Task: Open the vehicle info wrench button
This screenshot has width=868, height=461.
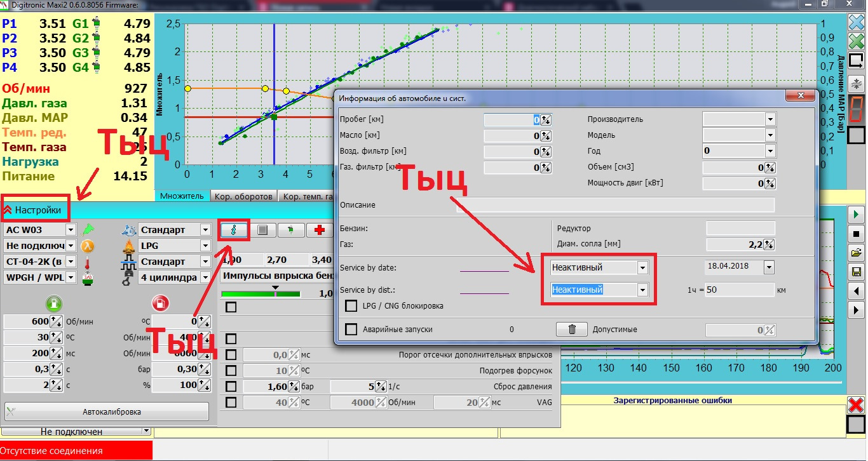Action: tap(233, 230)
